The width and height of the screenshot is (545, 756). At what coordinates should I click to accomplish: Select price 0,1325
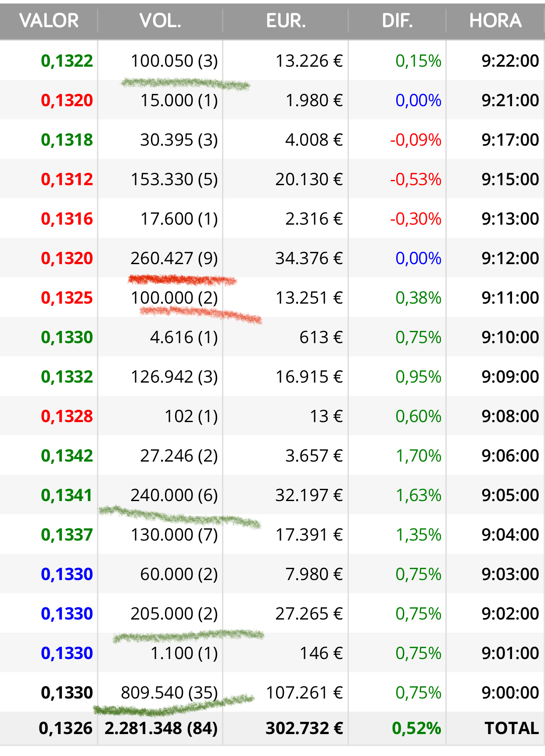pos(67,298)
